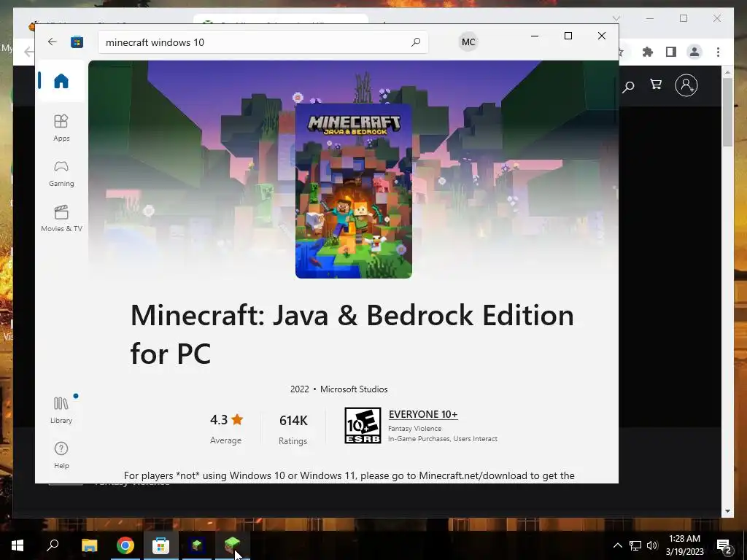Viewport: 747px width, 560px height.
Task: Open the taskbar clock showing 1:28 AM
Action: click(684, 545)
